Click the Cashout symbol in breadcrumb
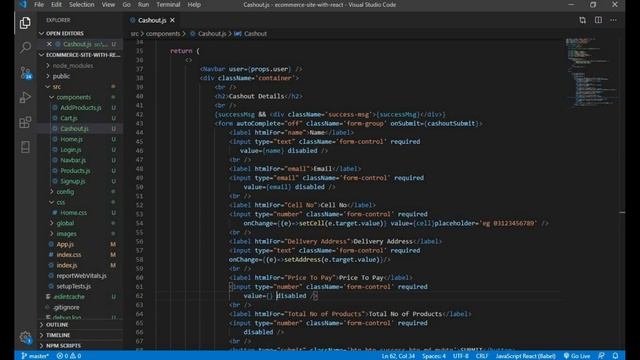 coord(251,33)
